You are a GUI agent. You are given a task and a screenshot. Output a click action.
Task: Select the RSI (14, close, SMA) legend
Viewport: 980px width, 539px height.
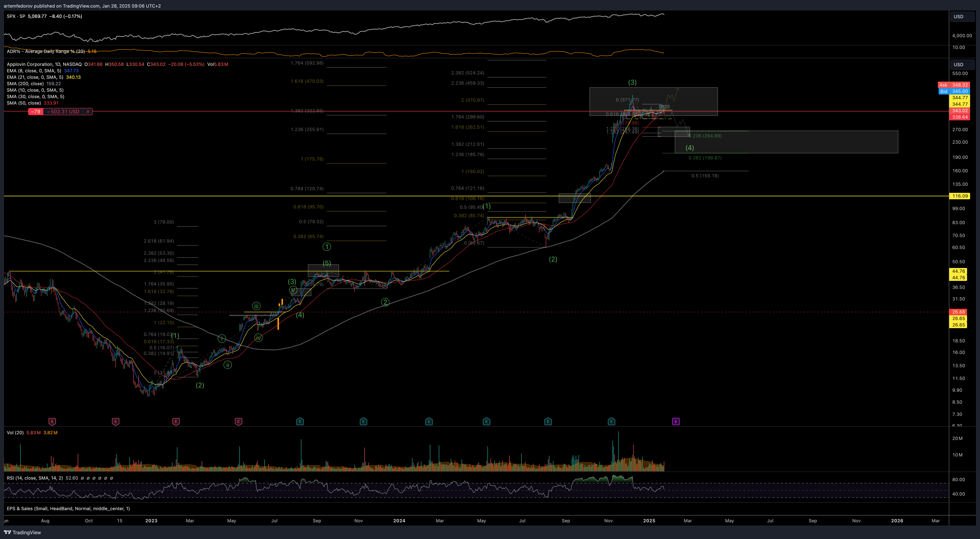pyautogui.click(x=35, y=478)
